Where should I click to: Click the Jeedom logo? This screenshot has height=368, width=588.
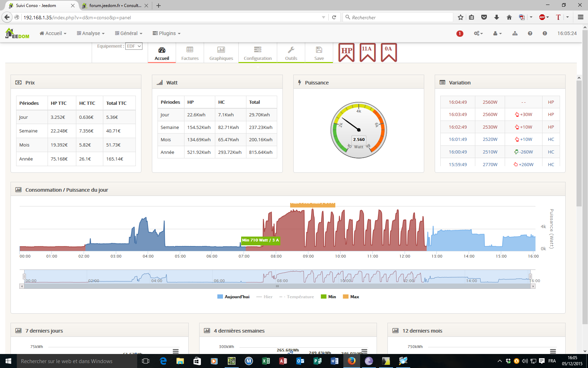(x=17, y=34)
